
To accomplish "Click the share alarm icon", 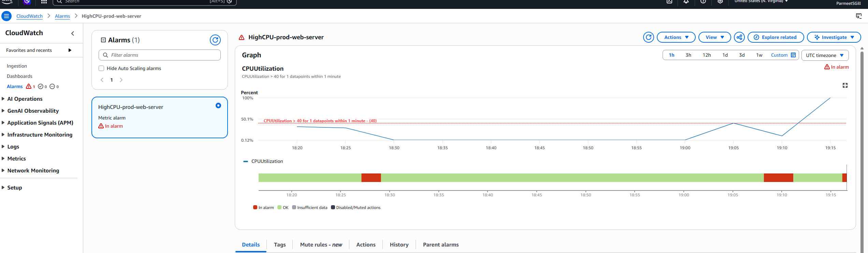I will [x=739, y=37].
